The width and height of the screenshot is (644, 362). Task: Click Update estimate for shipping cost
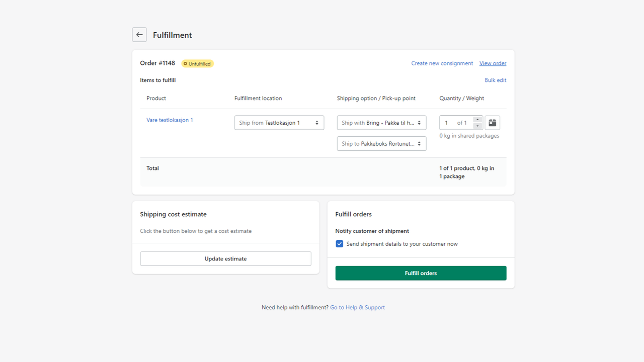tap(225, 258)
